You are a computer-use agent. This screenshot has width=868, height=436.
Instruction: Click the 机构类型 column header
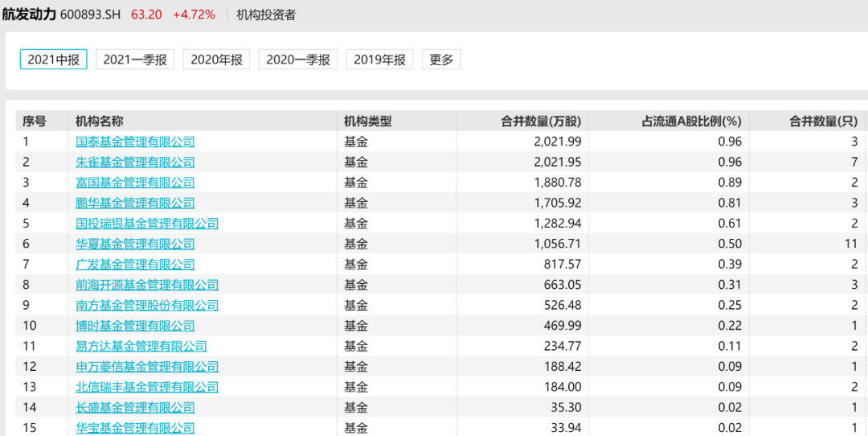pos(367,121)
